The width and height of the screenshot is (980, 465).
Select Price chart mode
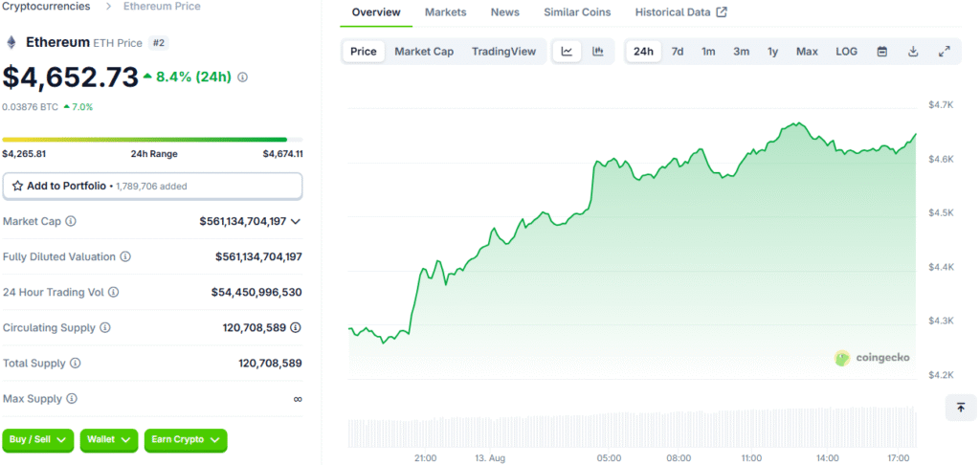point(363,52)
